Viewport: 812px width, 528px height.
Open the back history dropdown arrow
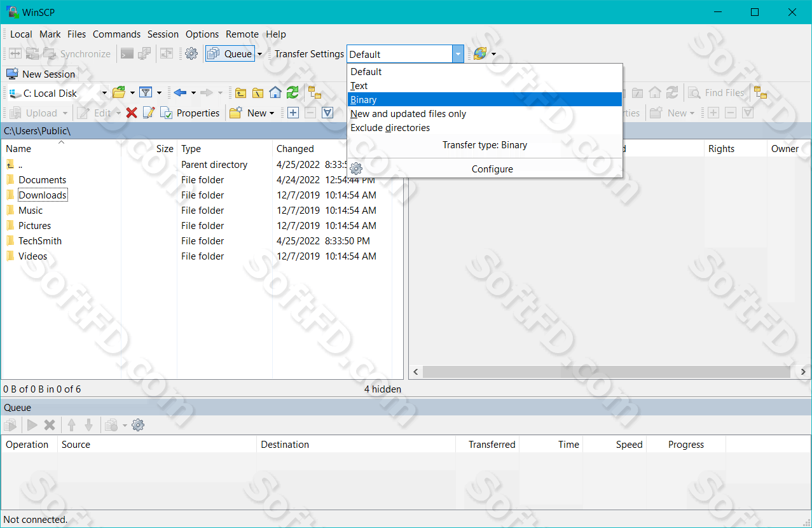coord(193,93)
